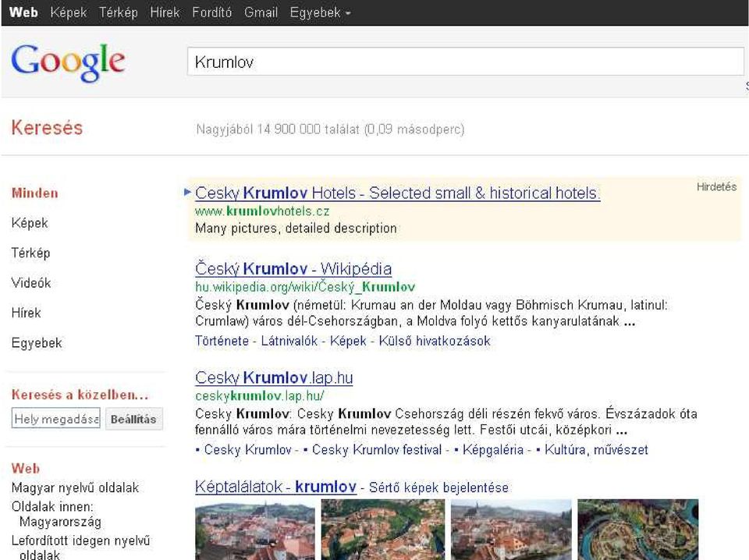Screen dimensions: 749x560
Task: Open the third Krumlov image thumbnail
Action: [511, 530]
